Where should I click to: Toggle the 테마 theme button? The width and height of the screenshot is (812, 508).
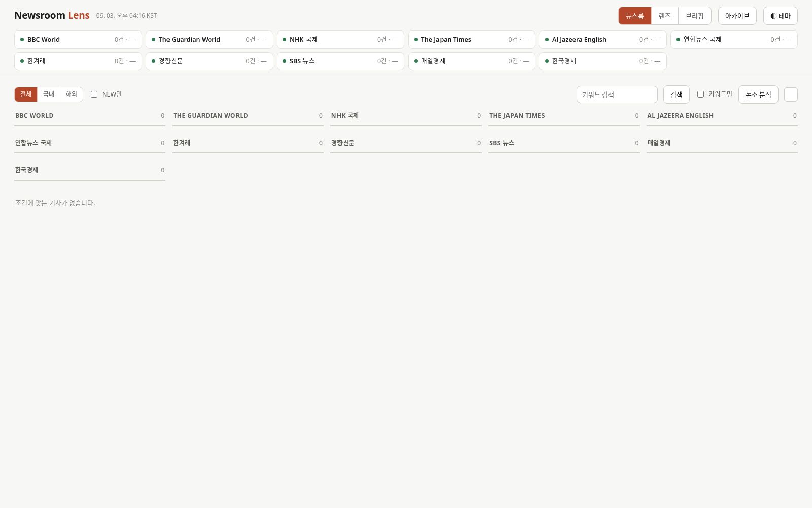[x=780, y=16]
